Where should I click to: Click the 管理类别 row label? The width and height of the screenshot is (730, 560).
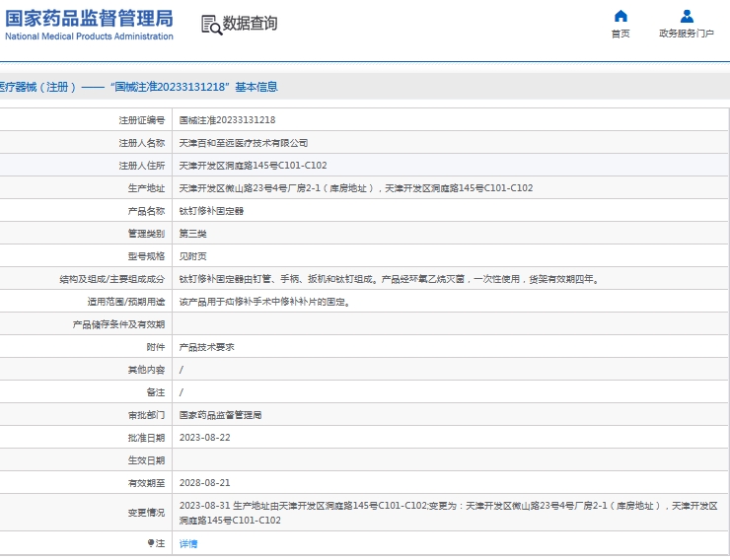(x=146, y=234)
